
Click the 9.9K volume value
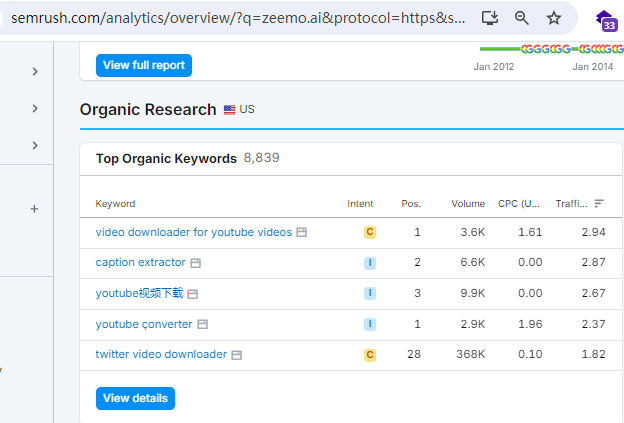point(473,293)
